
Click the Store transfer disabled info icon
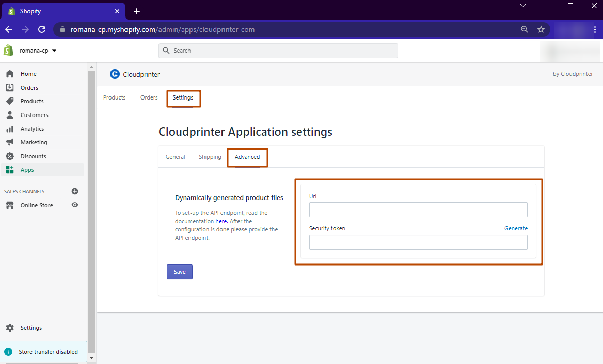click(8, 352)
